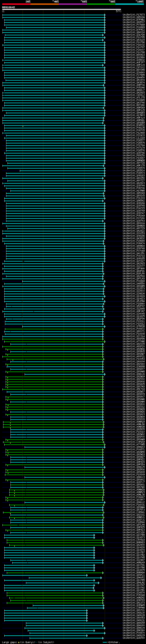This screenshot has height=644, width=146.
Task: Select label UniRef100_Q43115
Action: (134, 40)
